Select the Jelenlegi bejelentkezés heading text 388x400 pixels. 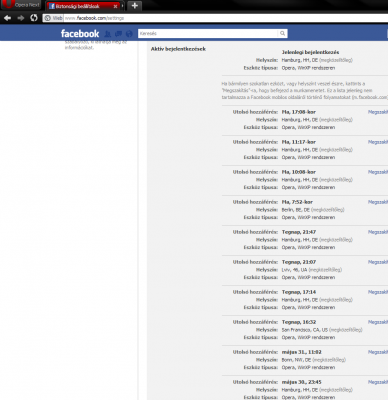pos(310,52)
